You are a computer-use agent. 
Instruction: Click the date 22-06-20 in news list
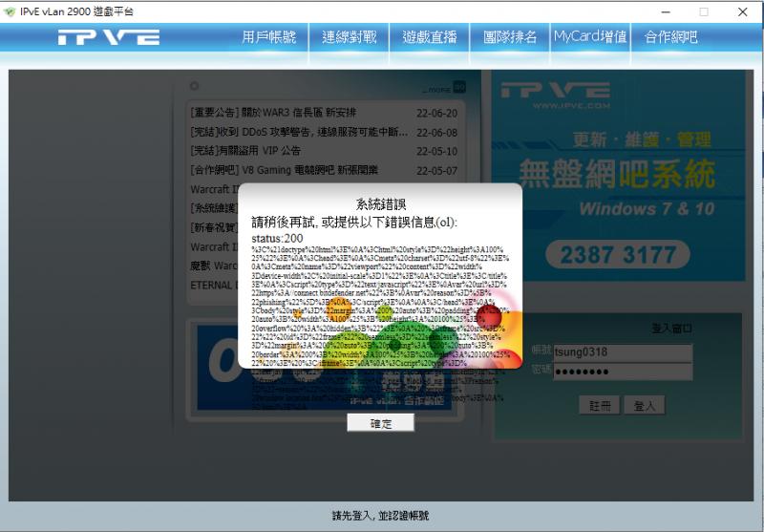pyautogui.click(x=437, y=113)
